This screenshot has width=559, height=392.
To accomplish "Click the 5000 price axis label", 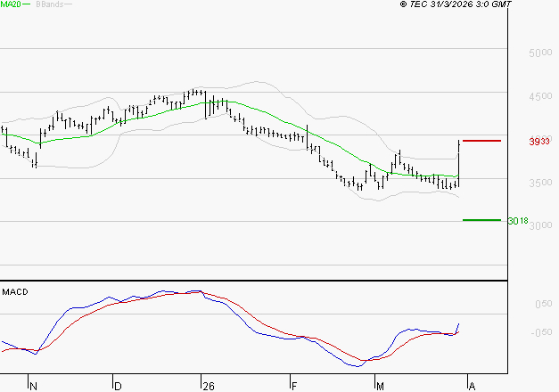I will [x=540, y=53].
